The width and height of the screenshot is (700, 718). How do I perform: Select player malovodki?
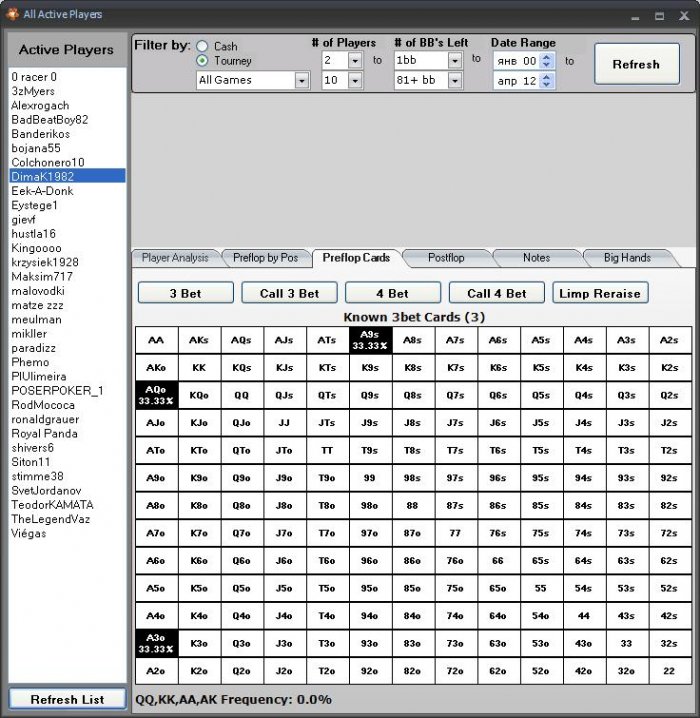[x=67, y=291]
